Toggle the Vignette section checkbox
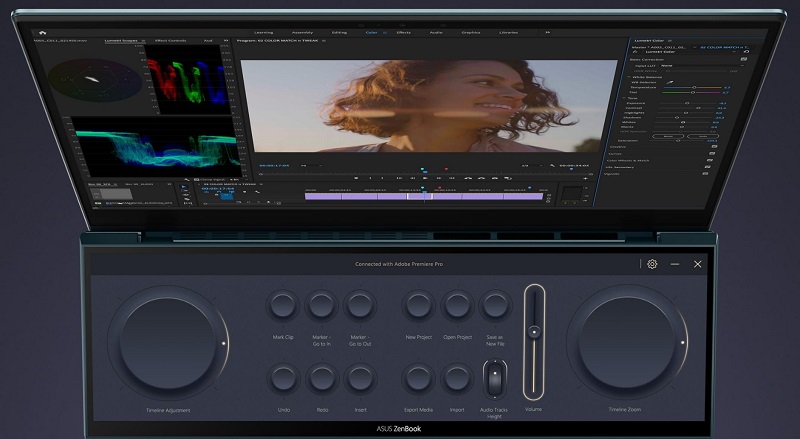Image resolution: width=800 pixels, height=439 pixels. [705, 174]
